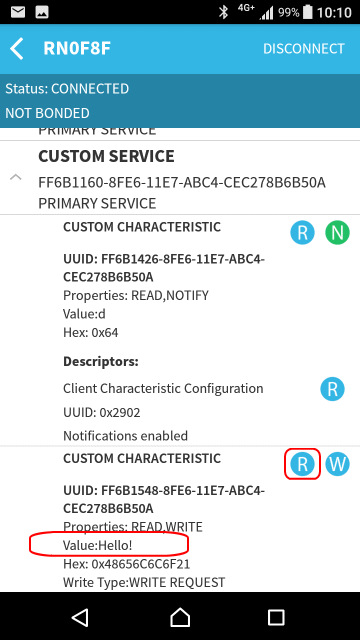Tap the Value:Hello! text line
The width and height of the screenshot is (360, 640).
(x=98, y=545)
